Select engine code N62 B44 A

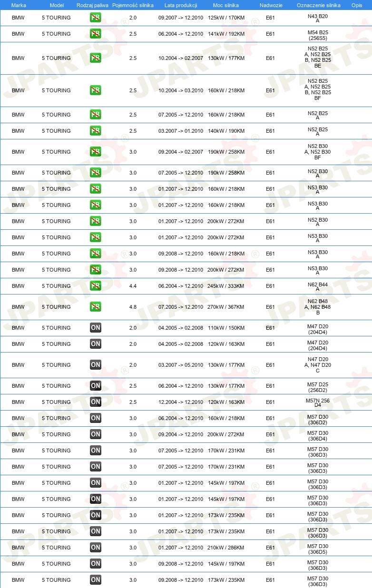pyautogui.click(x=318, y=286)
